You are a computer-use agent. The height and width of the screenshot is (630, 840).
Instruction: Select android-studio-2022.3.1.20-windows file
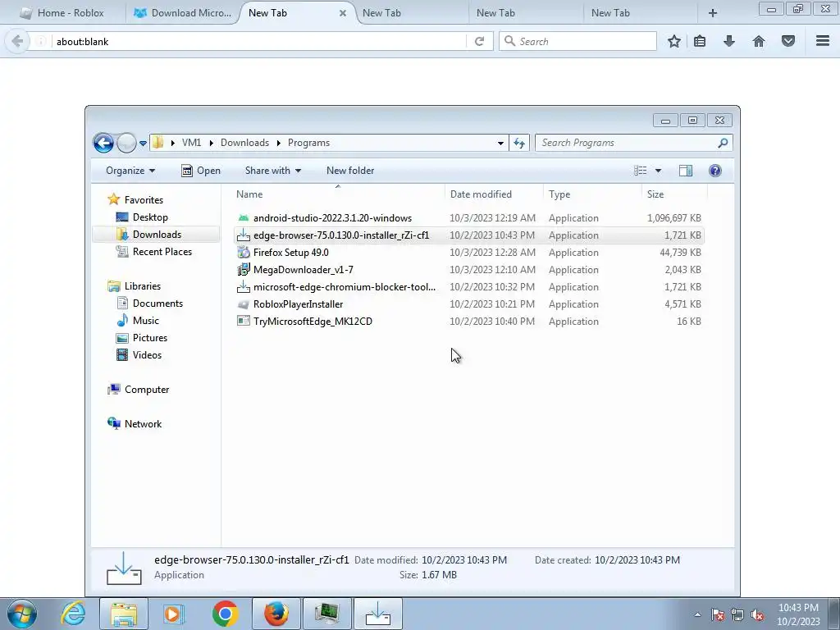tap(468, 218)
